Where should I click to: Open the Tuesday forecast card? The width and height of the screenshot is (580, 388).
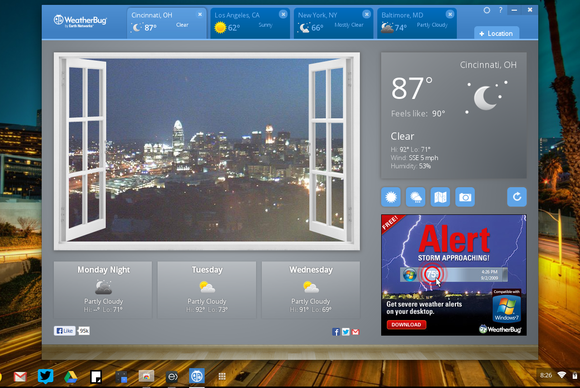coord(207,290)
